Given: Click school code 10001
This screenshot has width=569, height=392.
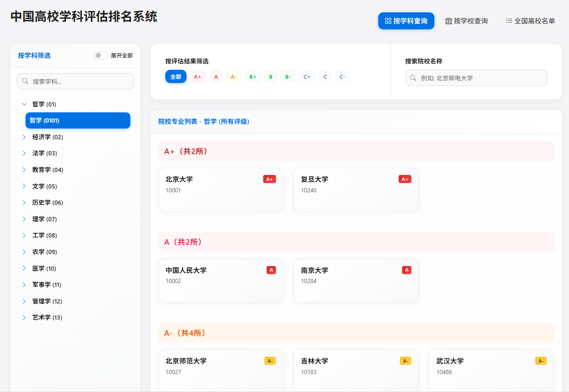Looking at the screenshot, I should click(x=173, y=190).
